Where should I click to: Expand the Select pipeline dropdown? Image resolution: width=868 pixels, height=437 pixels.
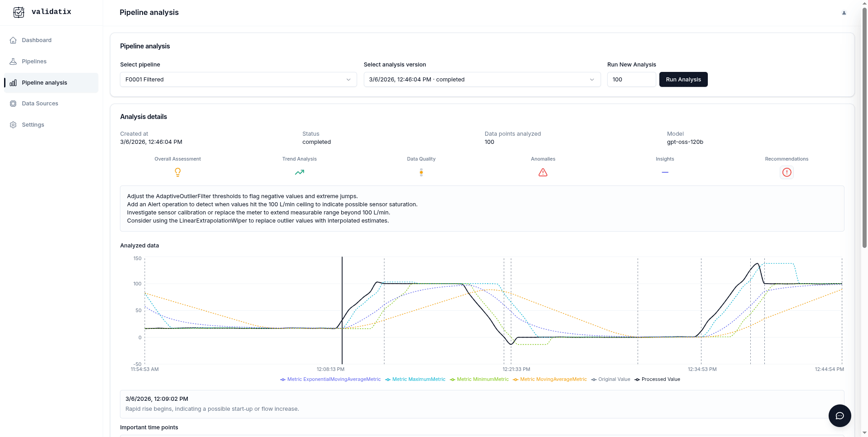click(x=238, y=80)
